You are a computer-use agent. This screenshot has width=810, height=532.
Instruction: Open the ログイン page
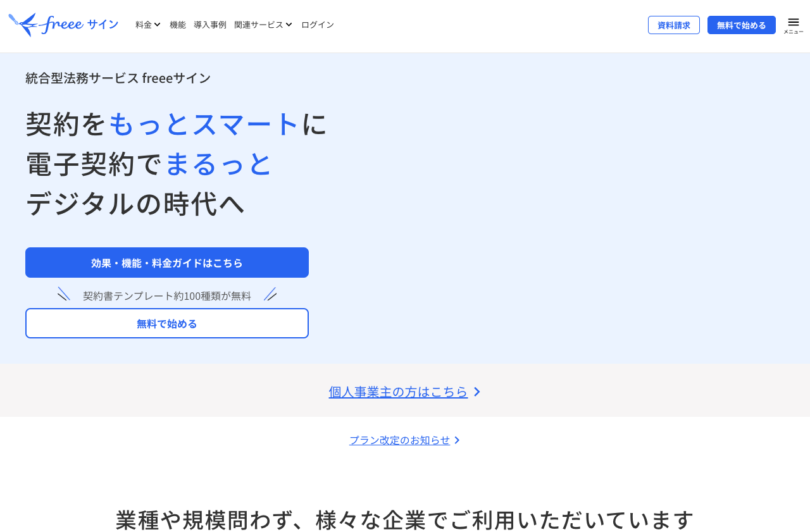pyautogui.click(x=317, y=24)
